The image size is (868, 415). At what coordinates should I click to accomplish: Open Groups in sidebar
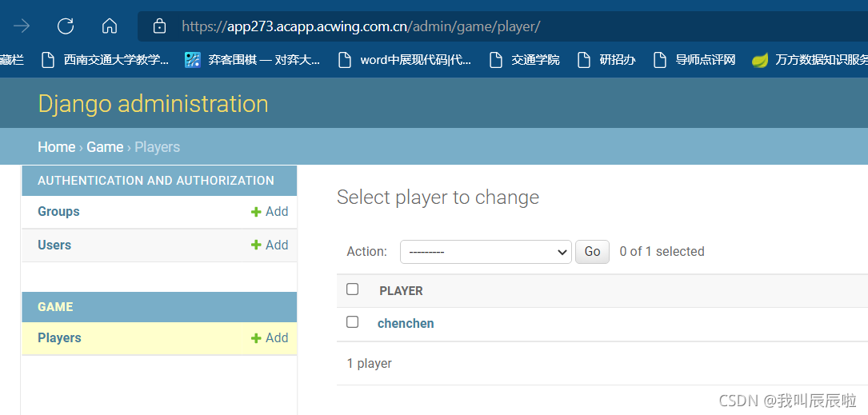click(x=58, y=211)
